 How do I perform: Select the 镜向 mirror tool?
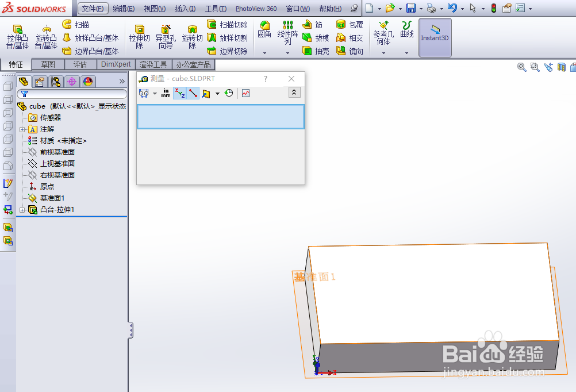[x=350, y=51]
